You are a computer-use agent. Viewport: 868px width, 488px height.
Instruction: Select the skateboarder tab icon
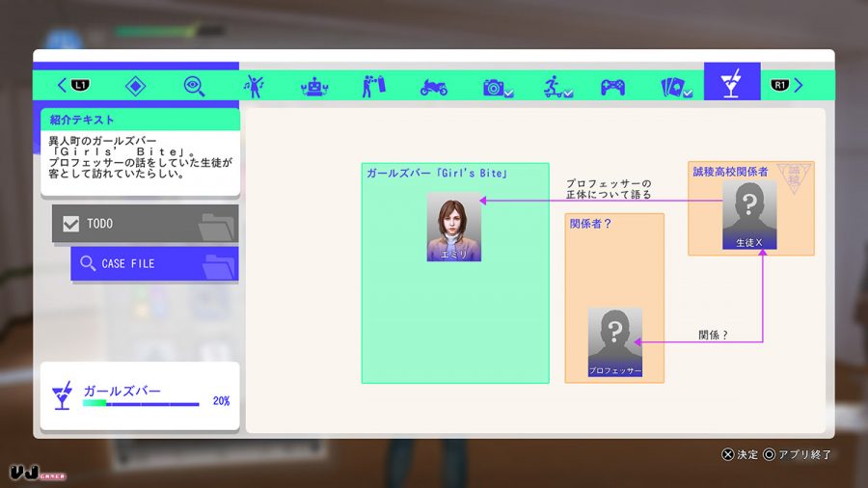pyautogui.click(x=556, y=87)
